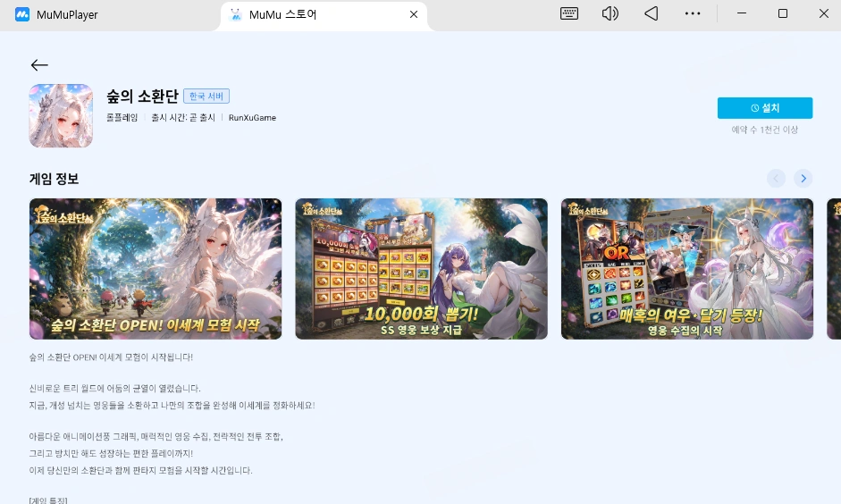This screenshot has width=841, height=504.
Task: Open the 매혹의 여우 달기 screenshot
Action: click(x=687, y=269)
